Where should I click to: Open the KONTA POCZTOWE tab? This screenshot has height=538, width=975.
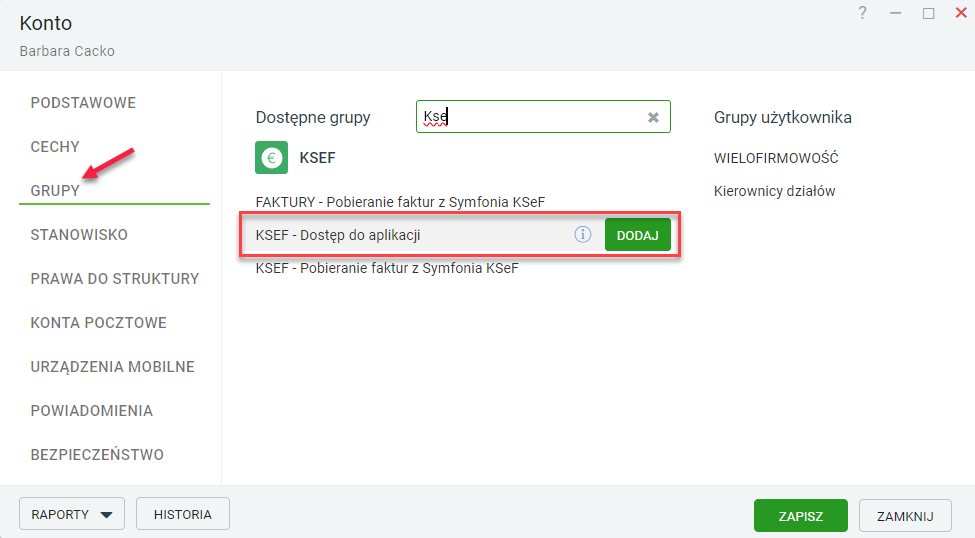[x=98, y=323]
